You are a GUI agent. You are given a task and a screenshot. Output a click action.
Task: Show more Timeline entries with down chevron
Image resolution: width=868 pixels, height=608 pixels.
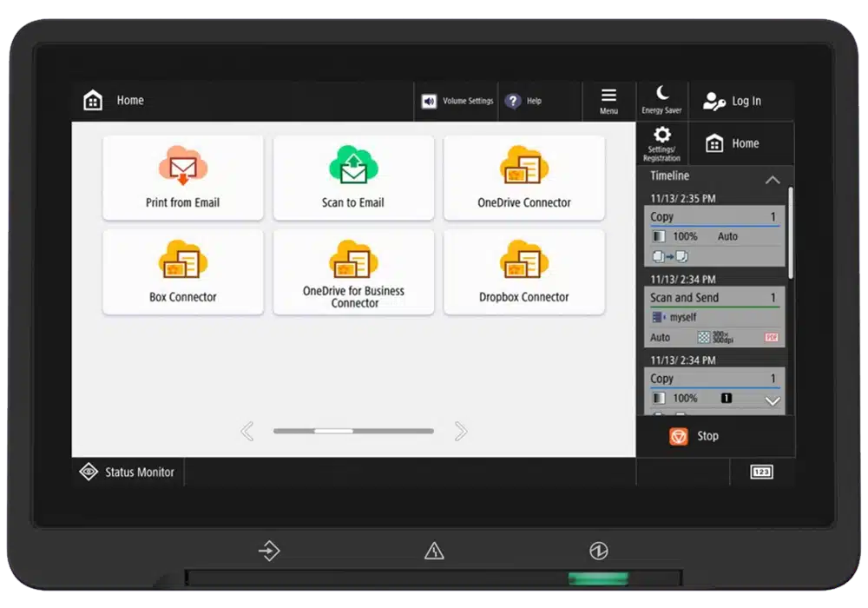click(773, 401)
